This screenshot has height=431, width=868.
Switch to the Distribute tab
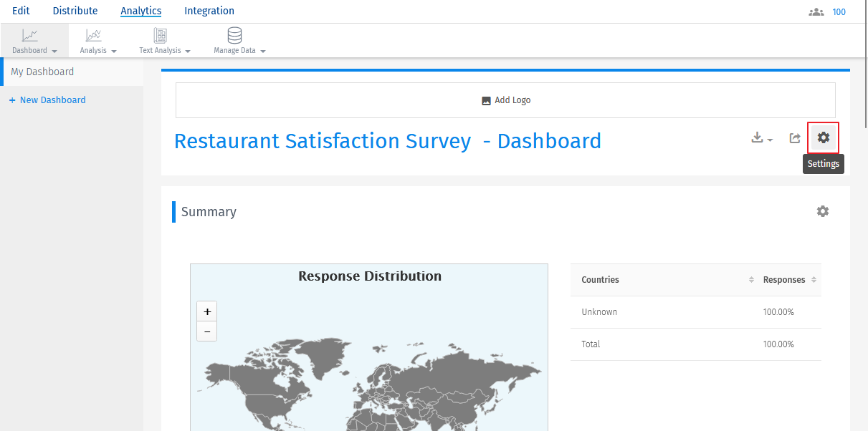pos(75,10)
